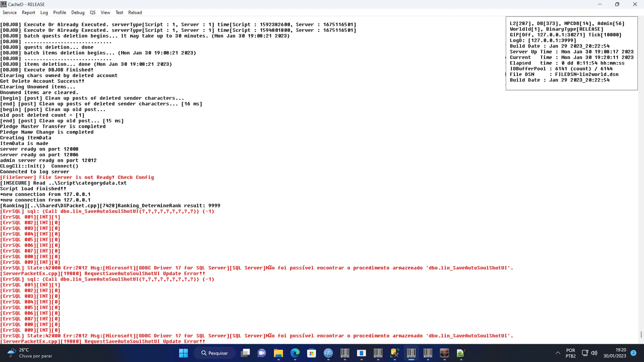This screenshot has width=644, height=362.
Task: Click the vertical scrollbar thumb of log
Action: click(641, 335)
